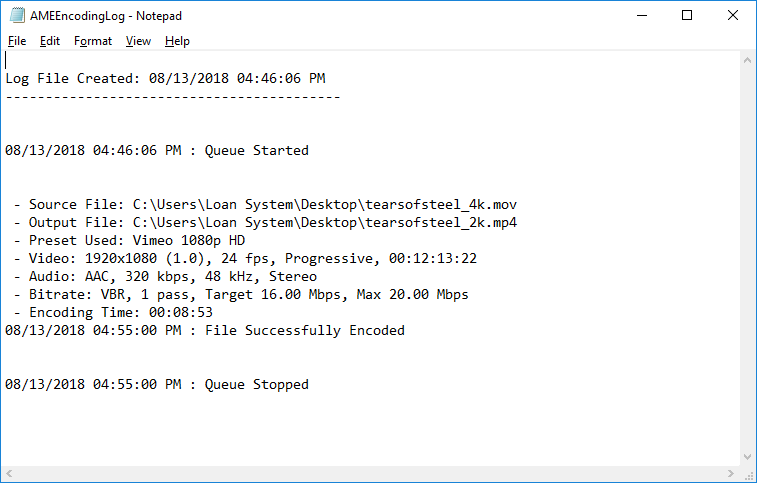757x483 pixels.
Task: Close the AMEEncodingLog Notepad window
Action: 733,16
